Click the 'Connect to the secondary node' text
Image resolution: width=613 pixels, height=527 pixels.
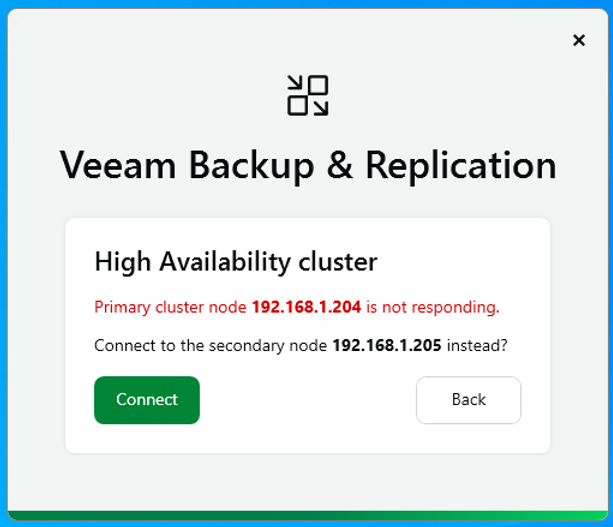click(211, 346)
